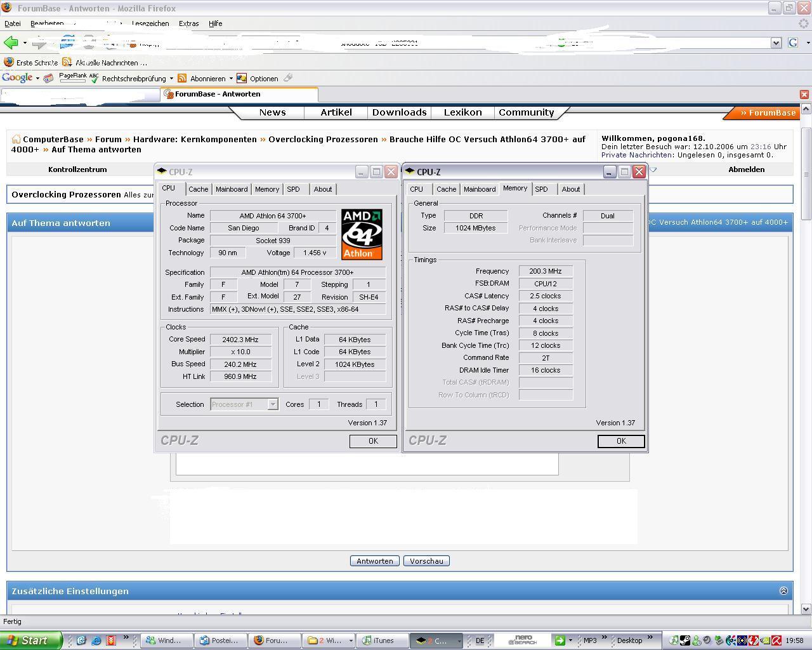Click the Memory Frequency value 200.3 MHz

546,271
